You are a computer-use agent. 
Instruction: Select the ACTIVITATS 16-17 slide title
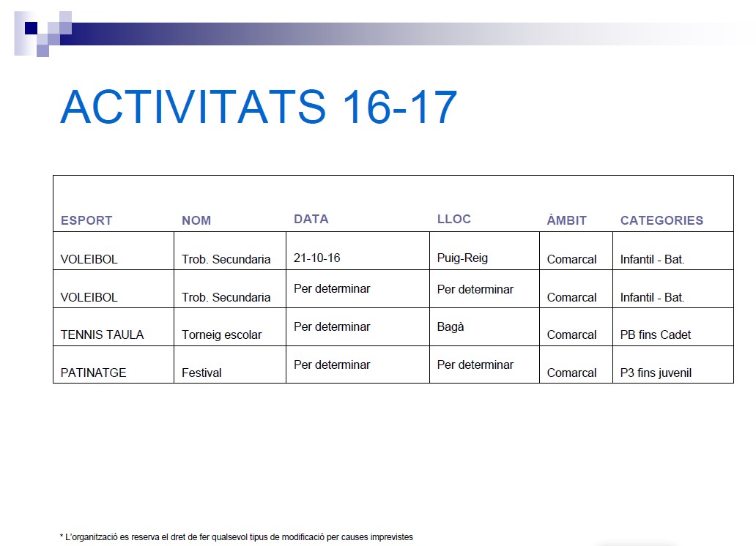[x=259, y=107]
